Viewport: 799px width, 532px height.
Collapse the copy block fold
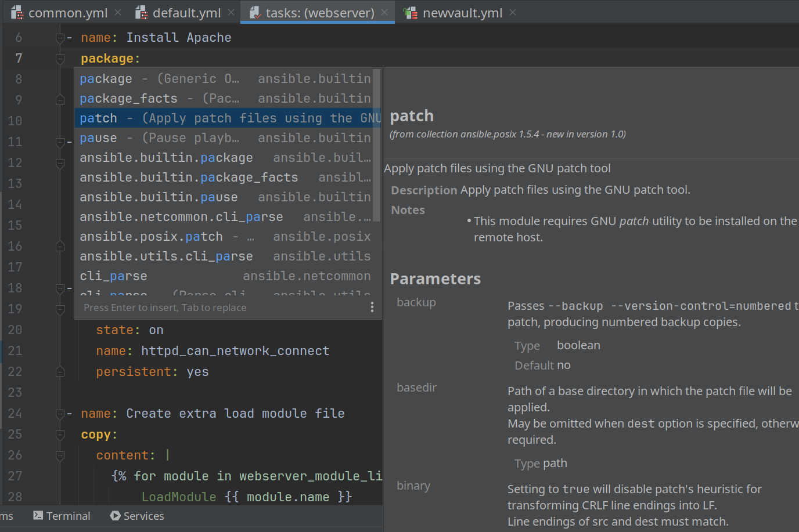point(60,435)
